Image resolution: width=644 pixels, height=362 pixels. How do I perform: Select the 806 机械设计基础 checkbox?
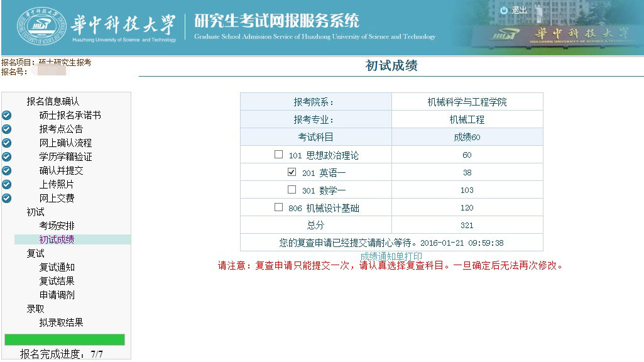coord(279,207)
